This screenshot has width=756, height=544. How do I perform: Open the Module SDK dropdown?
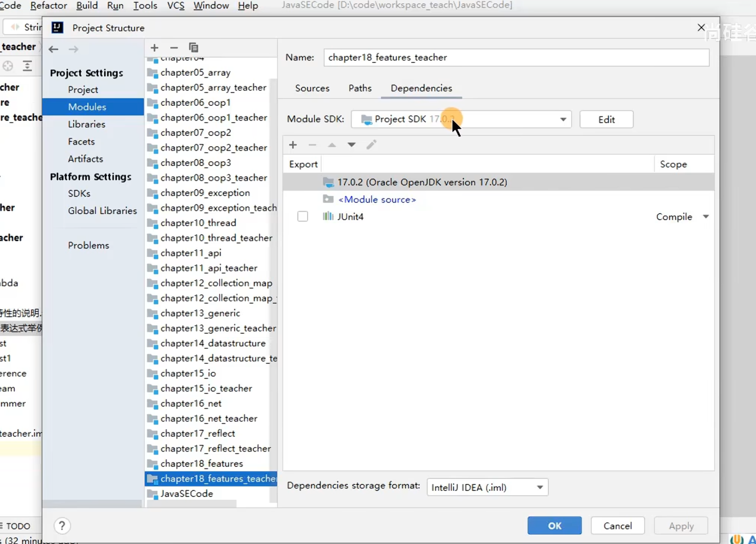click(461, 119)
